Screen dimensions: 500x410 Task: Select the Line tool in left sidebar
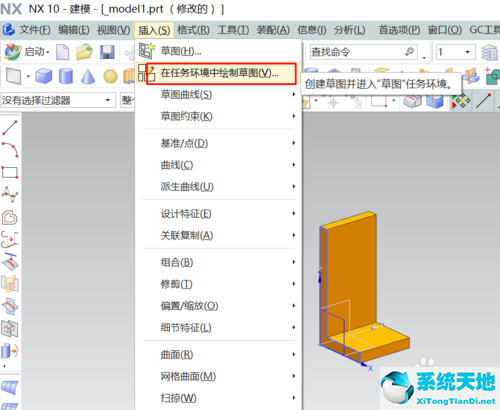[10, 128]
